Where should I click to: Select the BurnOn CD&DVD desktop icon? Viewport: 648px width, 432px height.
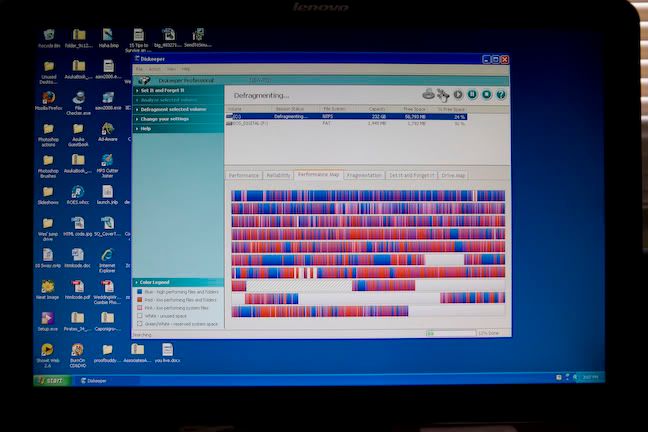[78, 356]
